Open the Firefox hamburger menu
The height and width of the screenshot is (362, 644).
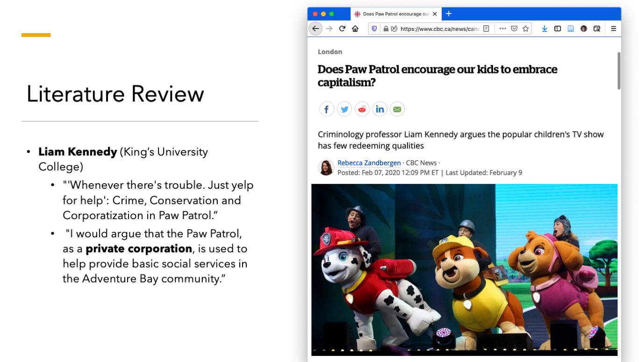coord(614,28)
